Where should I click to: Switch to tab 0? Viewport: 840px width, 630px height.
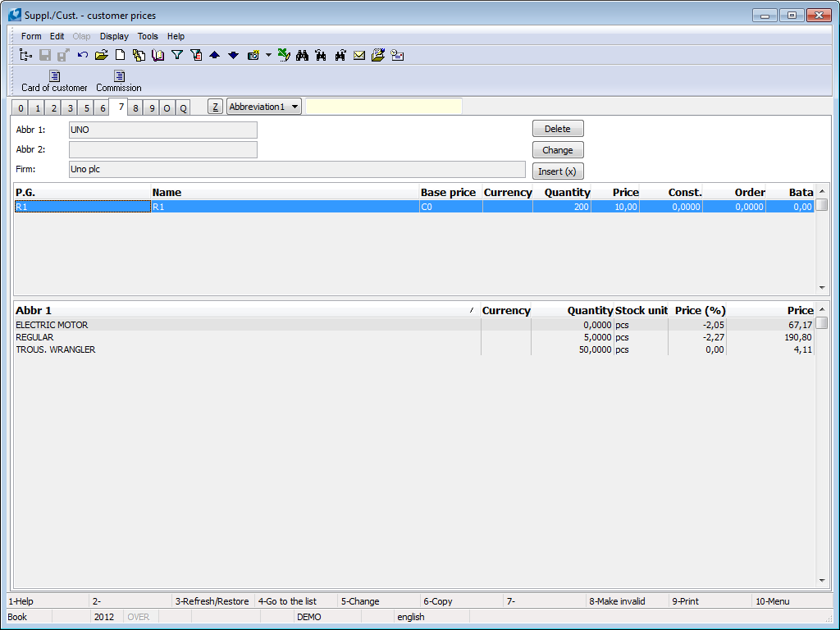pos(21,108)
